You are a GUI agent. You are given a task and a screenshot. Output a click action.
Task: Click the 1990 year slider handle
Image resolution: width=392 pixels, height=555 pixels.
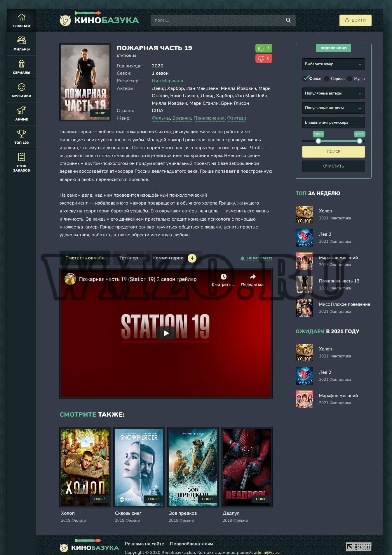point(318,141)
